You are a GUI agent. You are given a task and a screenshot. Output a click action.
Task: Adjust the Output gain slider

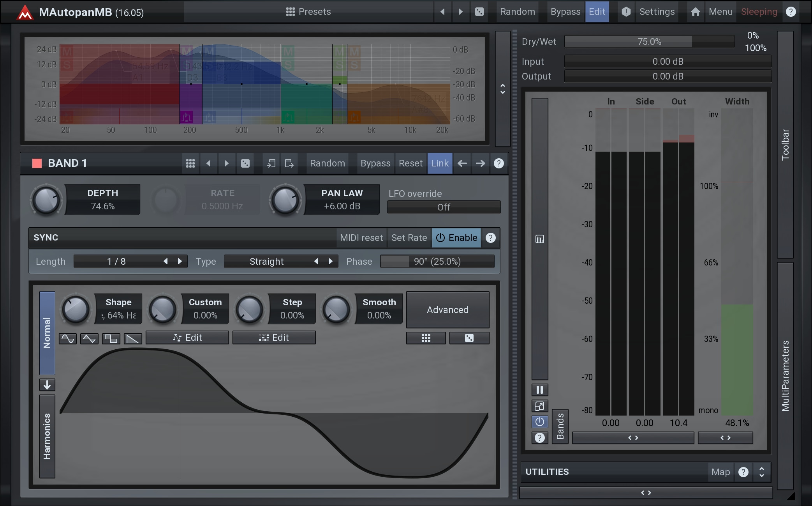[x=668, y=76]
